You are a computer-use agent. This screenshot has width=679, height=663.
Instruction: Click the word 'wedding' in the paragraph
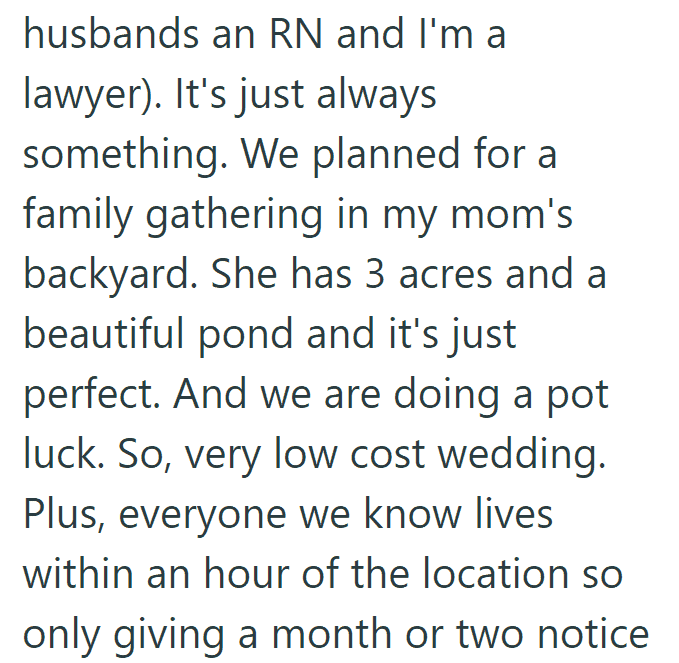[521, 456]
